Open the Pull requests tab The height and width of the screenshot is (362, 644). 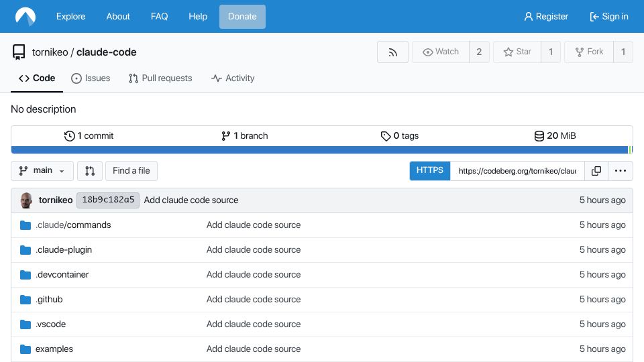[160, 78]
